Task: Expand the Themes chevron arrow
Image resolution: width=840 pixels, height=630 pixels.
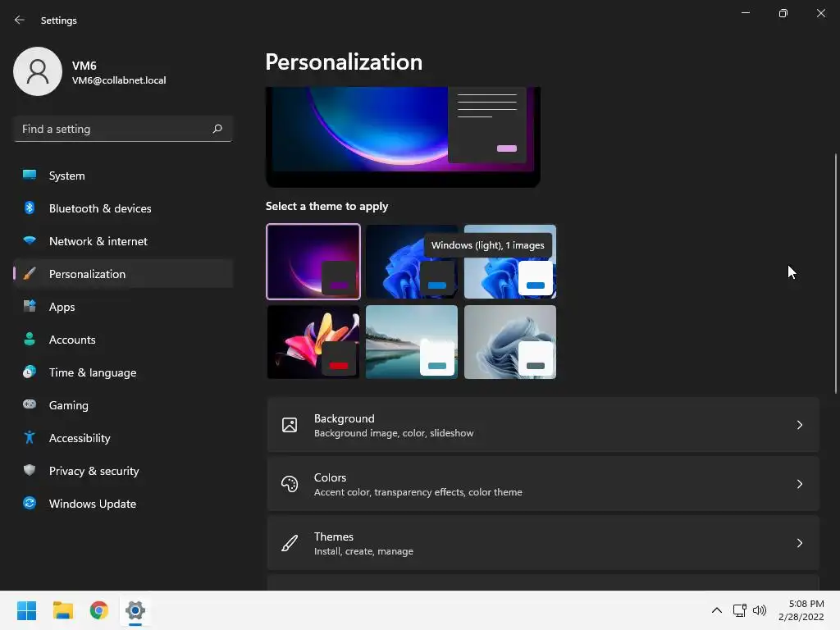Action: 799,543
